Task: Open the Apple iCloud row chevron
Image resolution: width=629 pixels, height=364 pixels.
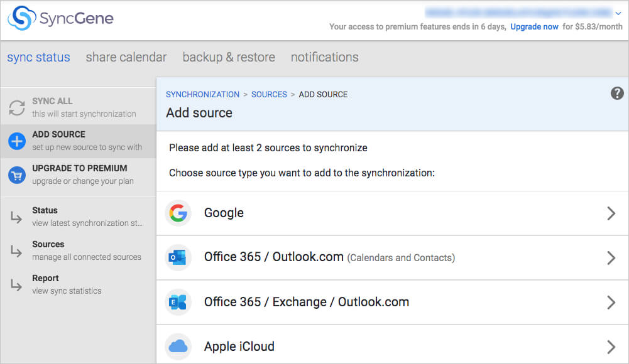Action: (x=611, y=347)
